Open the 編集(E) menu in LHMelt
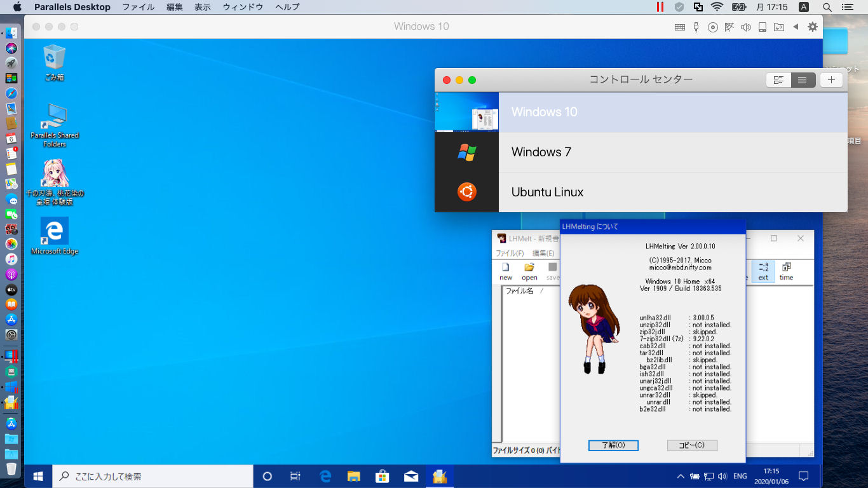This screenshot has height=488, width=868. pyautogui.click(x=543, y=253)
